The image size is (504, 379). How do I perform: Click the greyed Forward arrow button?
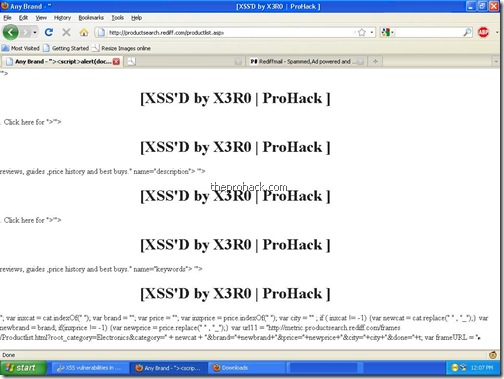25,32
